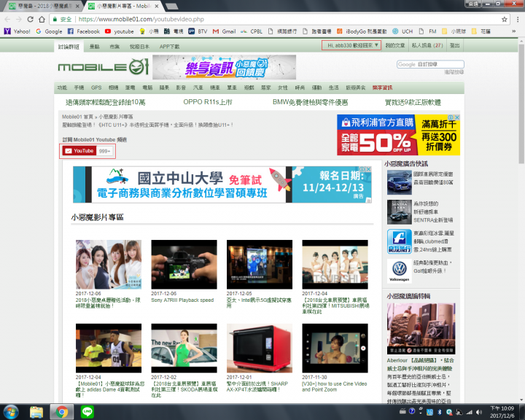Open the Facebook bookmark

[84, 31]
